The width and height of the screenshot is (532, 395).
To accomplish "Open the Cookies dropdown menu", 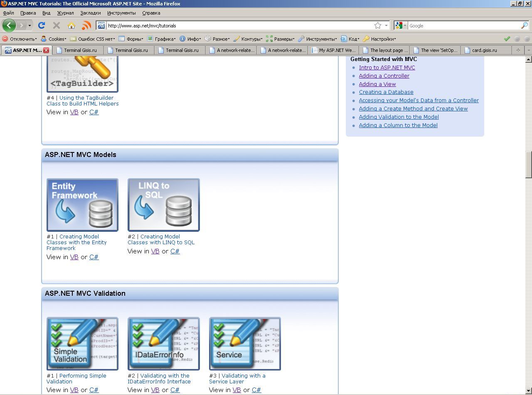I will click(53, 39).
